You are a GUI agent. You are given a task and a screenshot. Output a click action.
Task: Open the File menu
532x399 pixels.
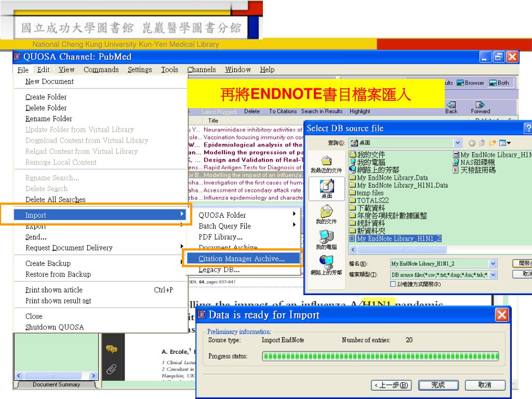point(23,70)
